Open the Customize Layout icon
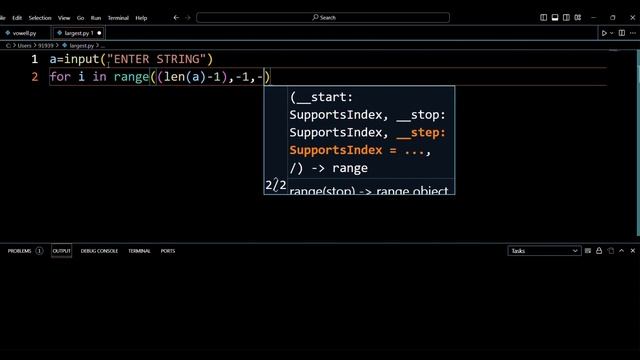Viewport: 640px width, 360px height. pyautogui.click(x=578, y=18)
